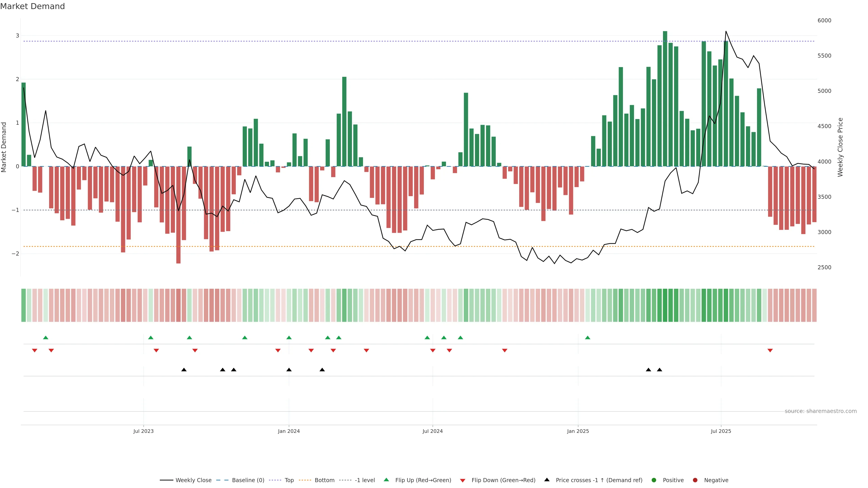Click the source: sharemaestro.com text

pyautogui.click(x=821, y=411)
